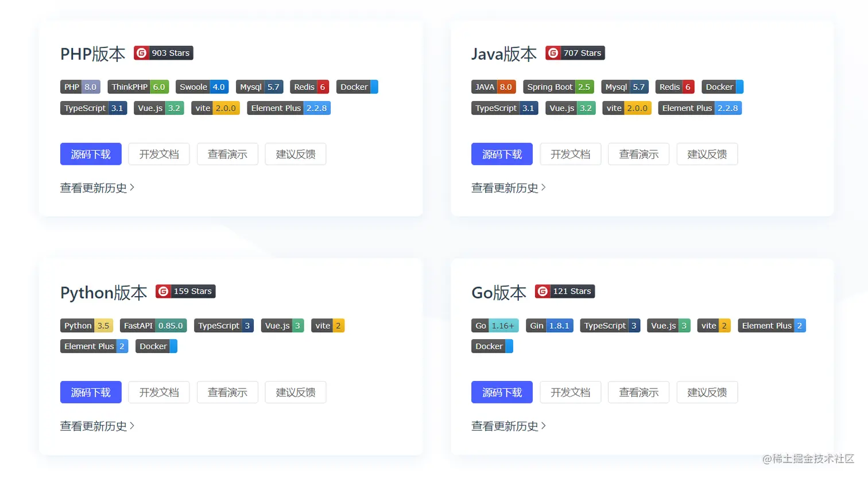
Task: Click Docker badge in PHP card
Action: (x=357, y=87)
